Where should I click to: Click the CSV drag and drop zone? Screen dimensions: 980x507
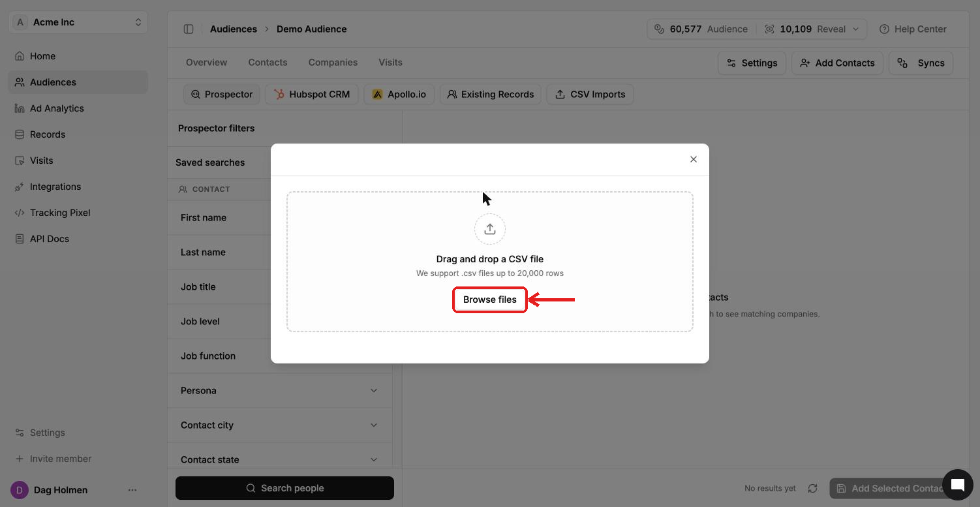click(490, 262)
